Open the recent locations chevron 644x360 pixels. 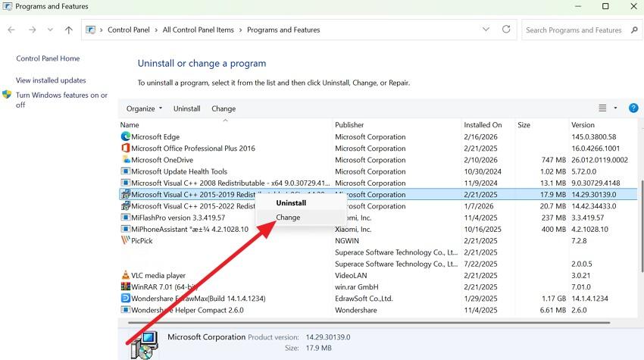(x=50, y=30)
